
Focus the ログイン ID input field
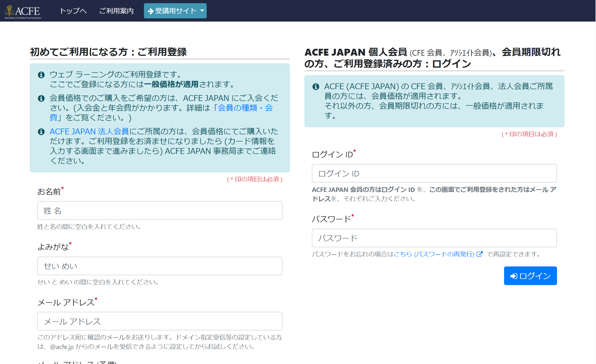tap(434, 173)
